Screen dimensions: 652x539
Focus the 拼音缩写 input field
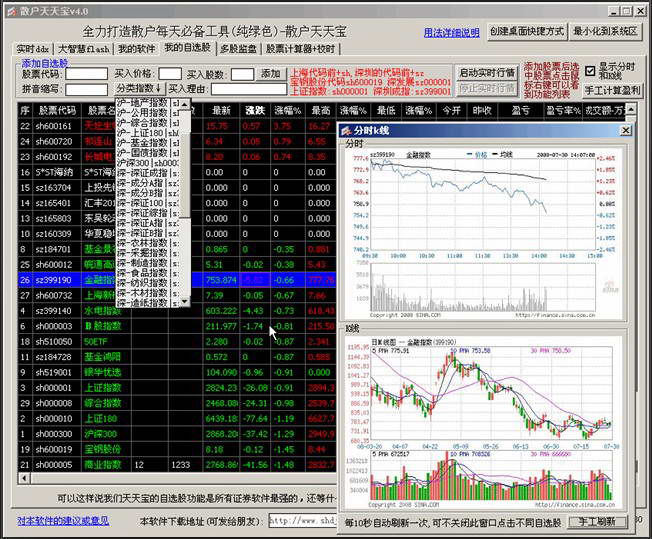86,89
